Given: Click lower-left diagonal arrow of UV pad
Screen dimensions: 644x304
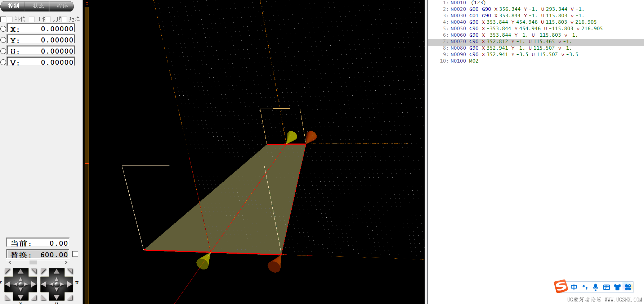Looking at the screenshot, I should pos(44,298).
